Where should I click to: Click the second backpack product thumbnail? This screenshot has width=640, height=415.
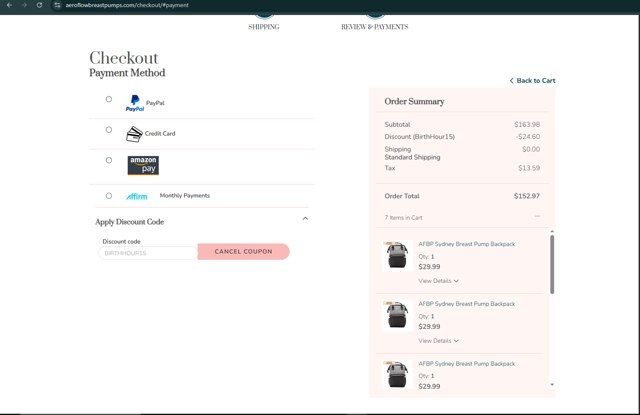pyautogui.click(x=397, y=315)
